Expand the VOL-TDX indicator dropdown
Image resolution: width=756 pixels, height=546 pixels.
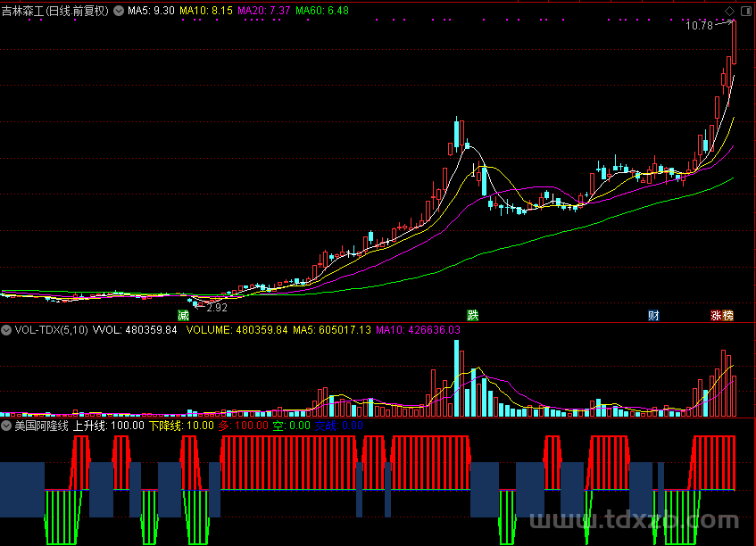point(6,330)
